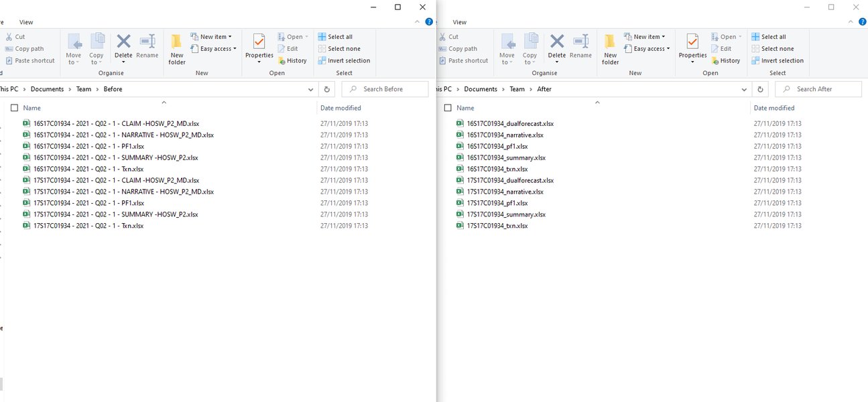This screenshot has width=868, height=402.
Task: Click Paste shortcut in the After window
Action: click(x=463, y=60)
